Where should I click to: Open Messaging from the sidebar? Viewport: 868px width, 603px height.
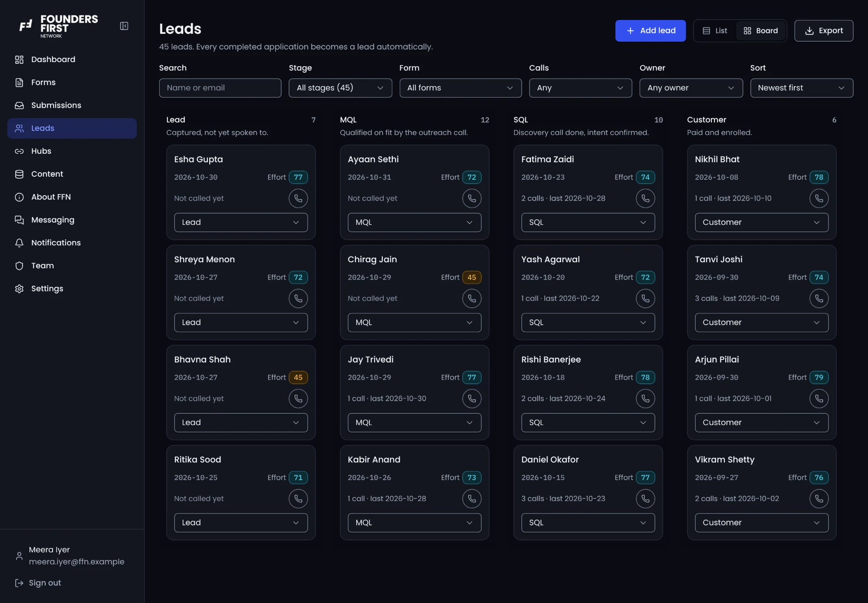point(72,220)
